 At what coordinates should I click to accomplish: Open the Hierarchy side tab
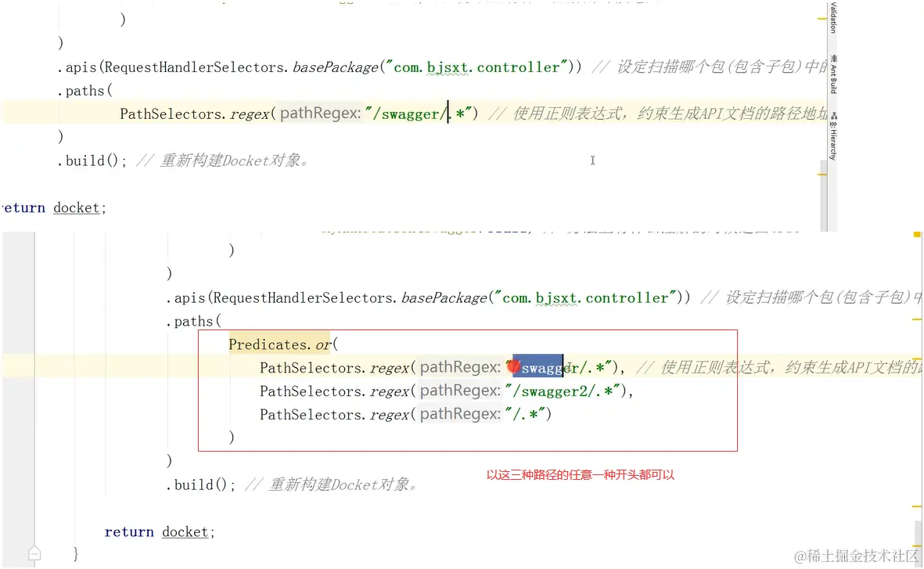833,136
